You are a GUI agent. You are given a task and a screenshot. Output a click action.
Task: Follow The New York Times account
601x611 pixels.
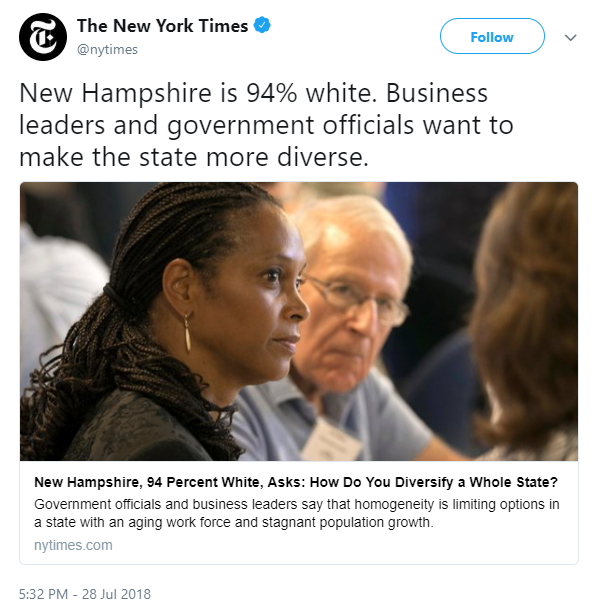pos(492,36)
